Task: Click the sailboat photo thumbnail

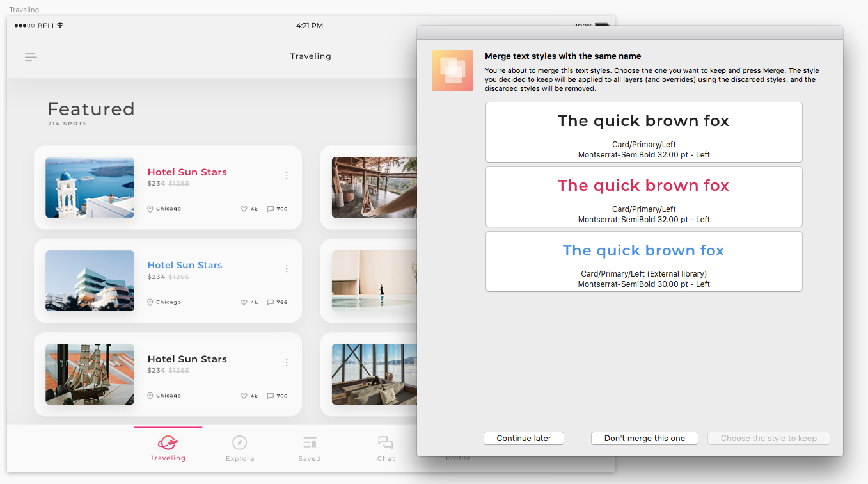Action: click(90, 375)
